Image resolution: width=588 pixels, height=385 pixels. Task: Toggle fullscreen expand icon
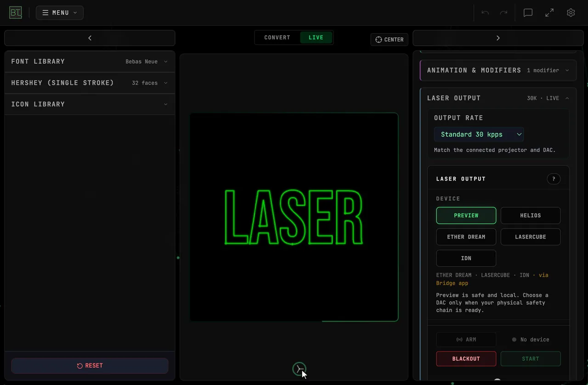[x=549, y=13]
